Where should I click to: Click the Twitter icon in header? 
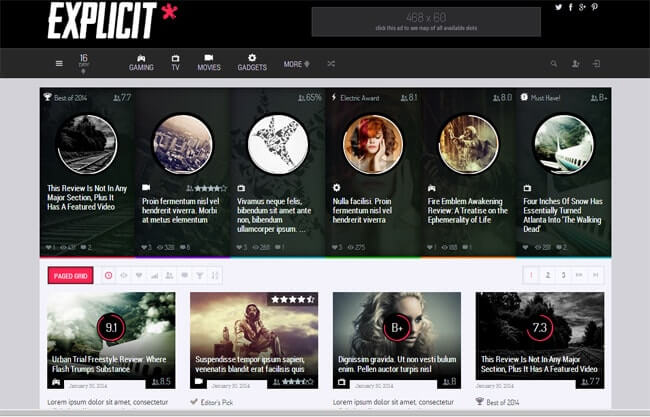(x=559, y=7)
